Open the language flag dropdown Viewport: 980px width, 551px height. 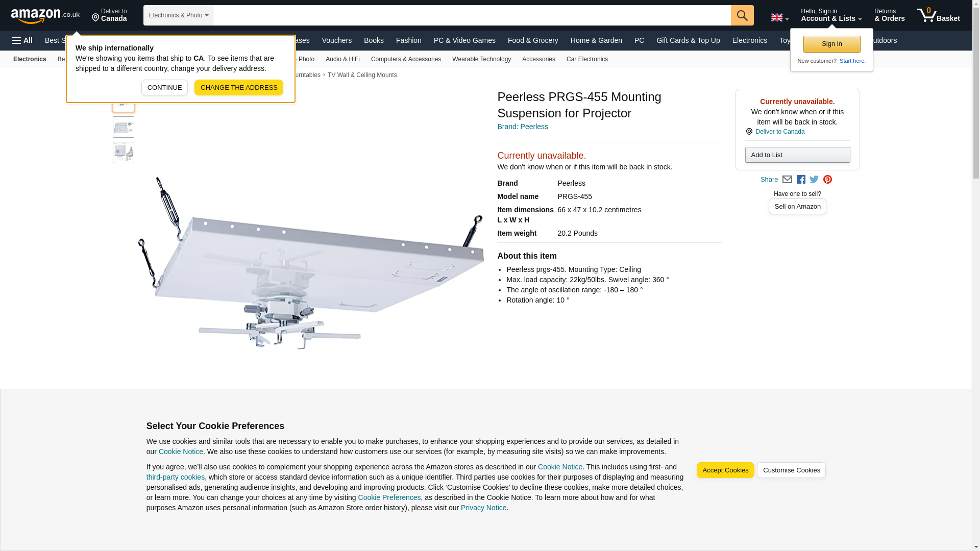(x=779, y=17)
